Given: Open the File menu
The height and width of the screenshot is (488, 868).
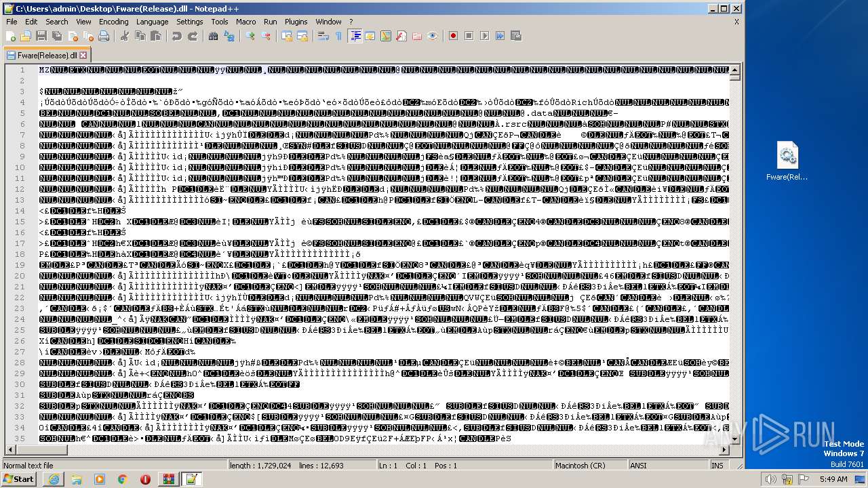Looking at the screenshot, I should click(x=12, y=22).
